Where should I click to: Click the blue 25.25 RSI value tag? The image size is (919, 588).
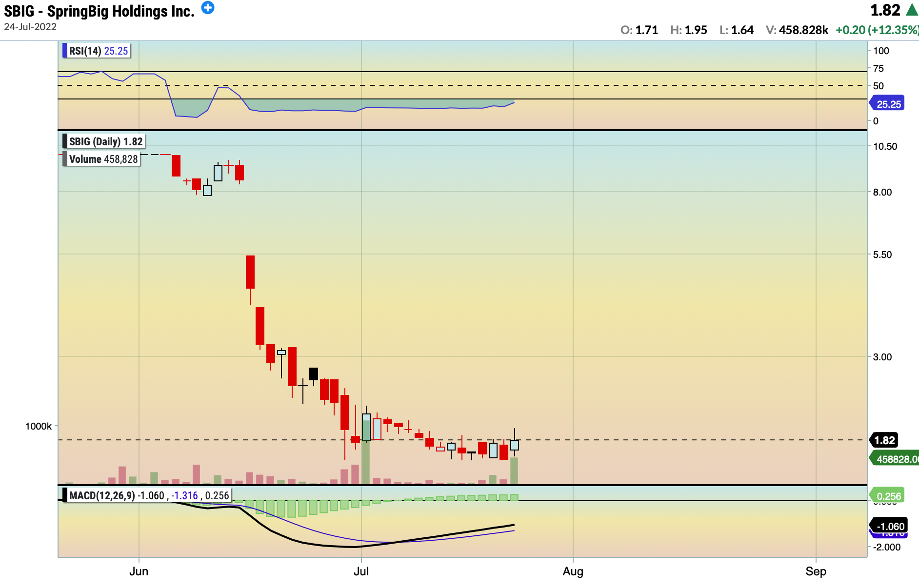[887, 104]
